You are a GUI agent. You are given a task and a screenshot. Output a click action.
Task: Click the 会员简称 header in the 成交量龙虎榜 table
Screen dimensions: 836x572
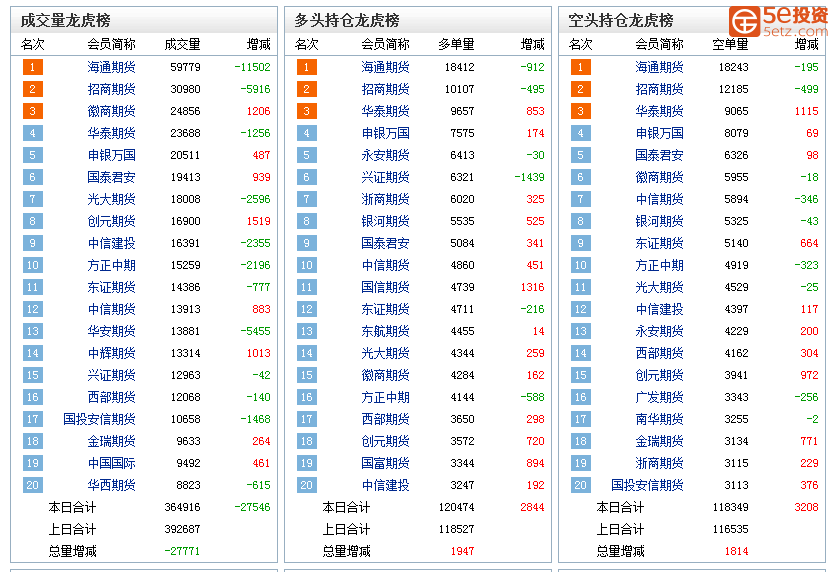(x=111, y=44)
